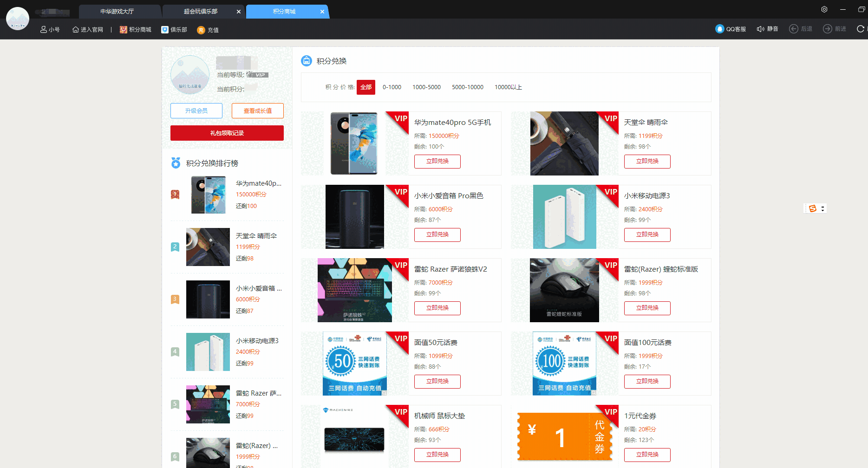Open the 小米移动电源3 image in the product grid
Screen dimensions: 868x468
coord(565,217)
